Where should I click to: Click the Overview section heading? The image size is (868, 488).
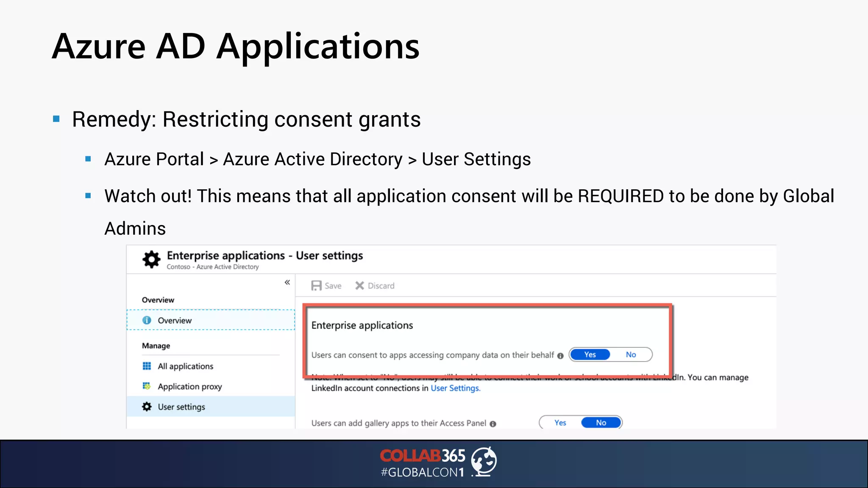[158, 300]
